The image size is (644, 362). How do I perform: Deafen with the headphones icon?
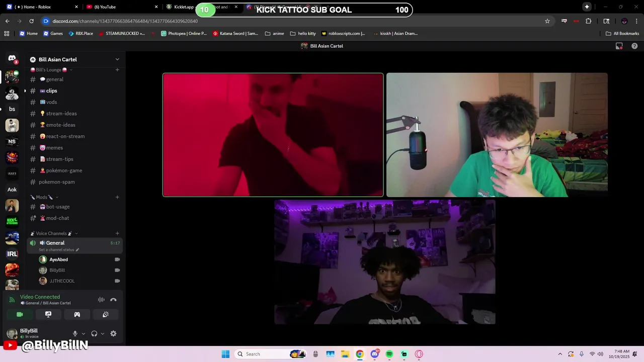94,333
